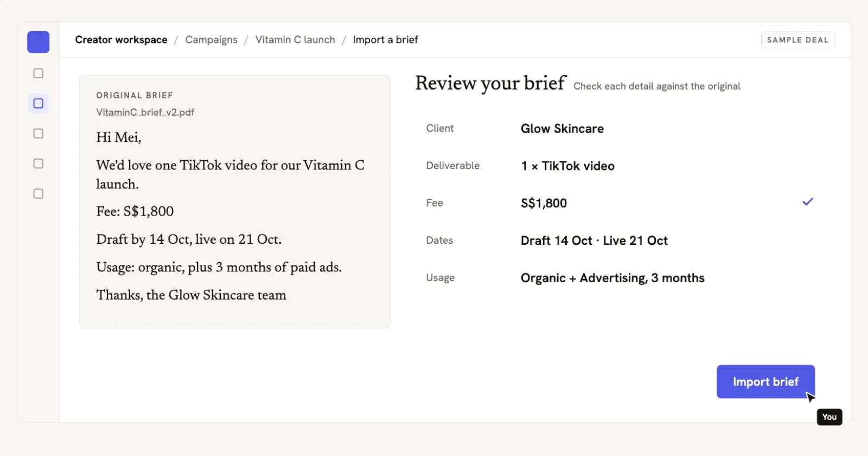Screen dimensions: 868x456
Task: Click the Fee: S$1,800 line in original brief
Action: tap(135, 211)
